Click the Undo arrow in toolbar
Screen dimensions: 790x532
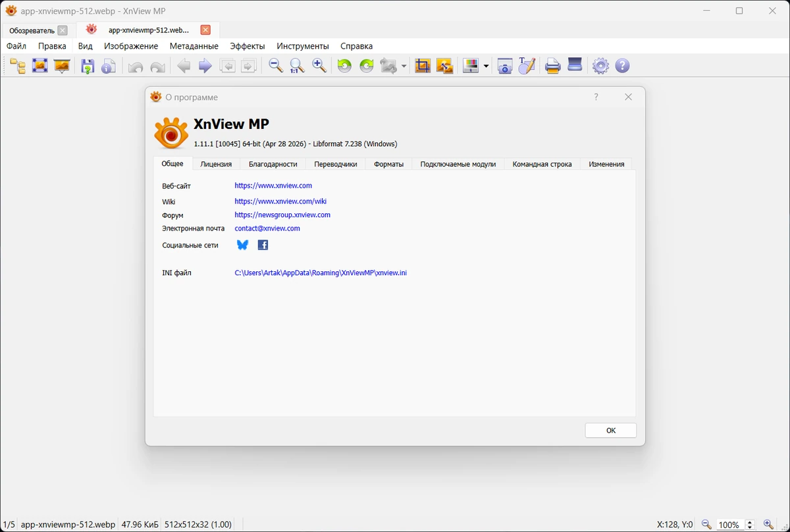136,66
